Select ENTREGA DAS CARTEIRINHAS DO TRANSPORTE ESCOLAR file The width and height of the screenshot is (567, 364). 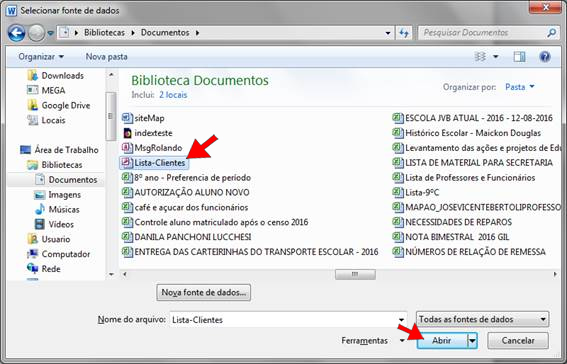tap(250, 252)
